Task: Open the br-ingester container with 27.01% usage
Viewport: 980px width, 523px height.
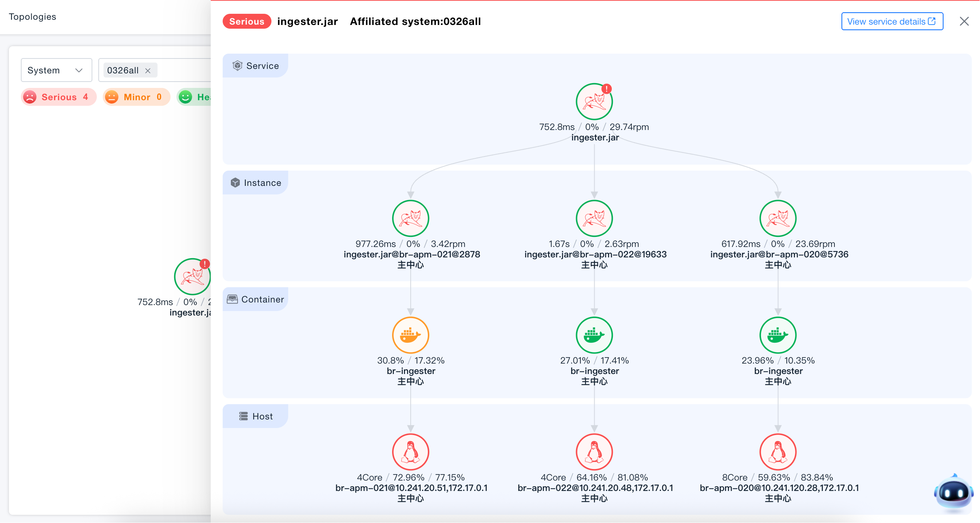Action: pos(594,335)
